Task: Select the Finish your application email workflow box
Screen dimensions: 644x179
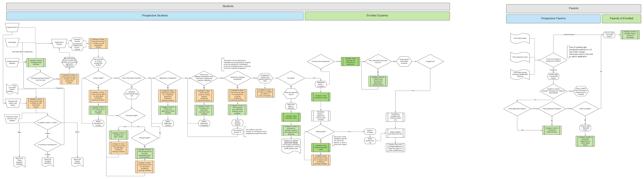Action: (168, 110)
